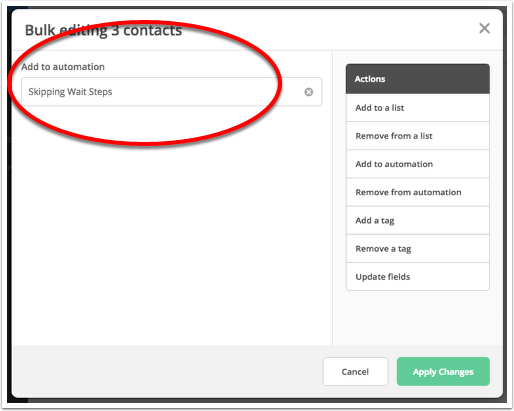514x411 pixels.
Task: Clear the Skipping Wait Steps selection icon
Action: [x=309, y=92]
